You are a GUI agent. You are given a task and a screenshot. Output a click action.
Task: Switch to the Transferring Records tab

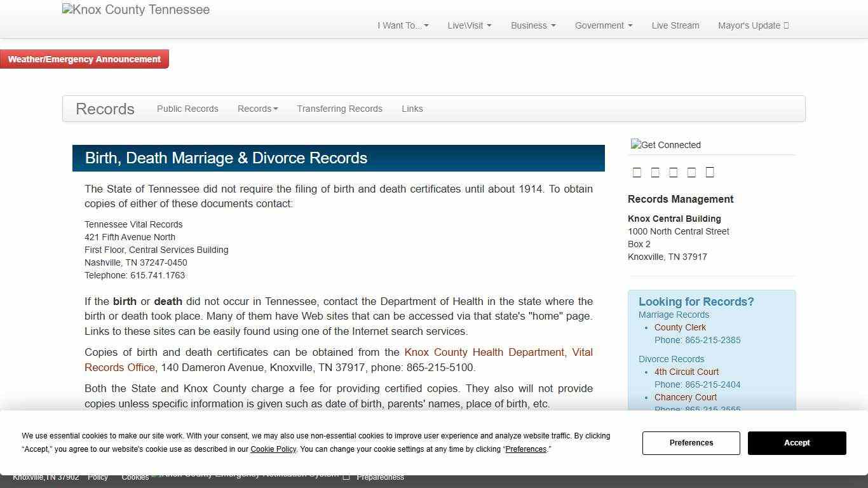point(339,109)
